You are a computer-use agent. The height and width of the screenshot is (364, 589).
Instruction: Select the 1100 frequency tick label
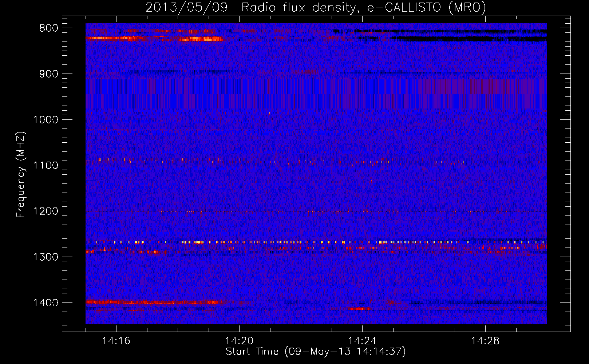46,165
